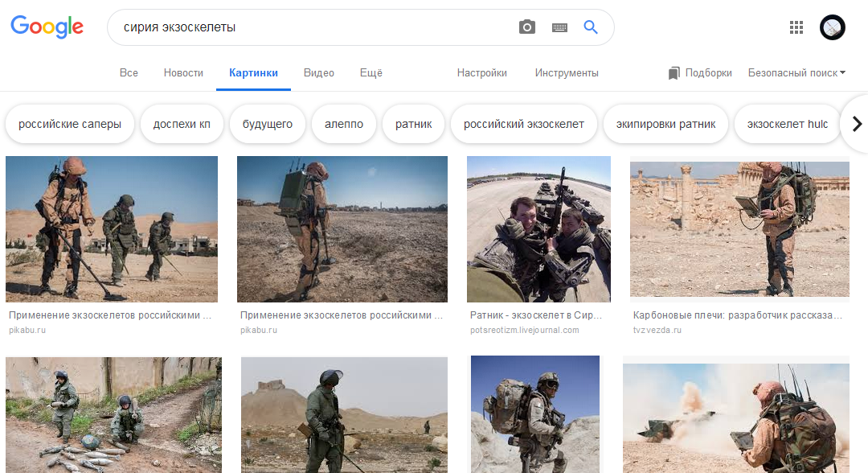Open the Google apps grid
The height and width of the screenshot is (473, 868).
tap(796, 27)
